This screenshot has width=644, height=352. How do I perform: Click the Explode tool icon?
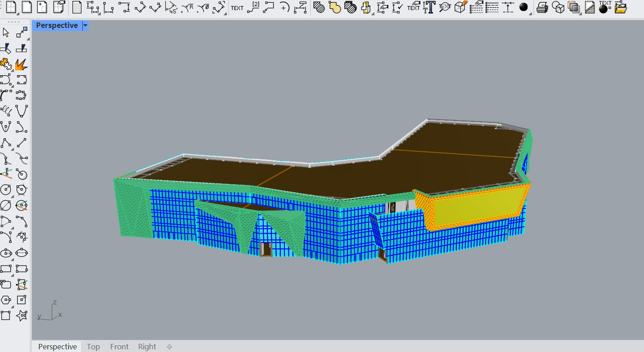(x=21, y=64)
